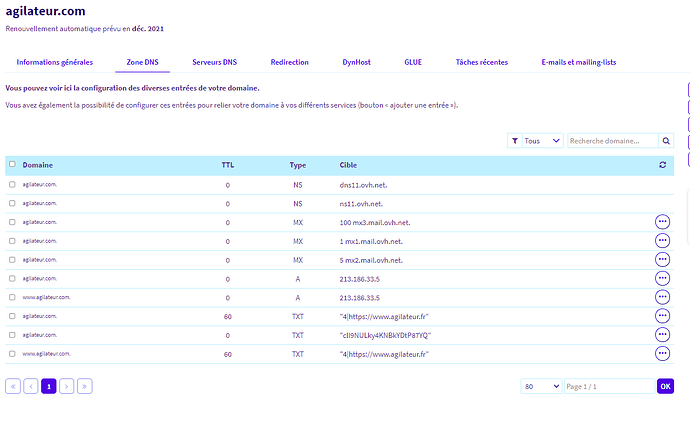This screenshot has height=439, width=690.
Task: Open the results-per-page dropdown
Action: coord(541,386)
